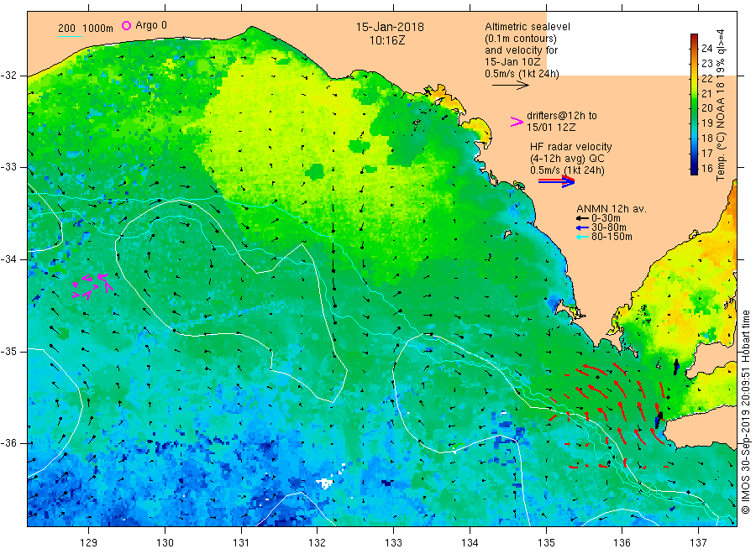Click the 200 1000m depth legend text
756x554 pixels.
[86, 28]
